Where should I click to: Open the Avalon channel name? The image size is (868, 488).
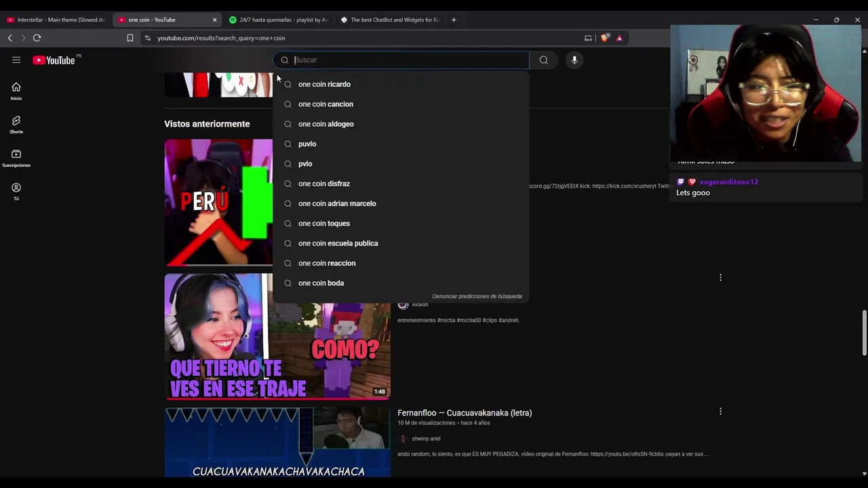pyautogui.click(x=420, y=304)
